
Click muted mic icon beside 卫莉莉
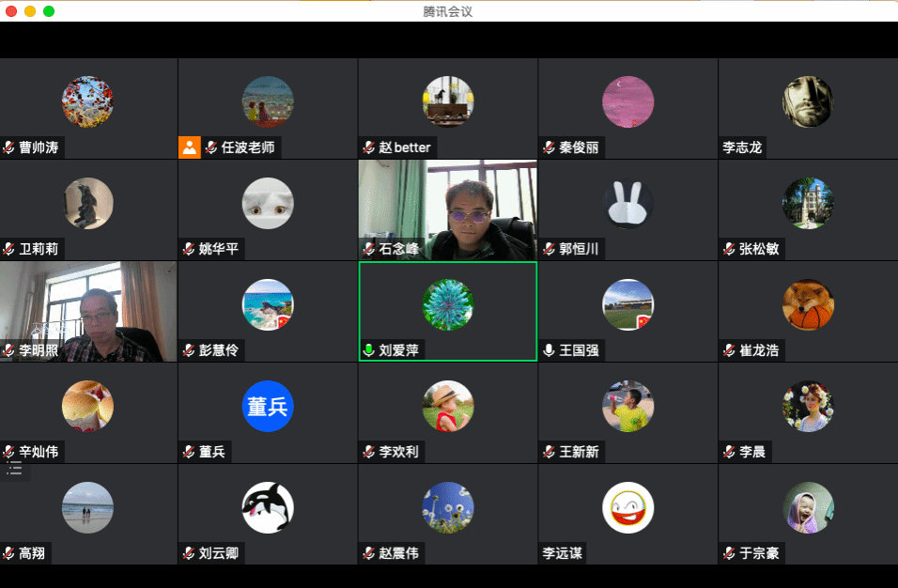(8, 249)
